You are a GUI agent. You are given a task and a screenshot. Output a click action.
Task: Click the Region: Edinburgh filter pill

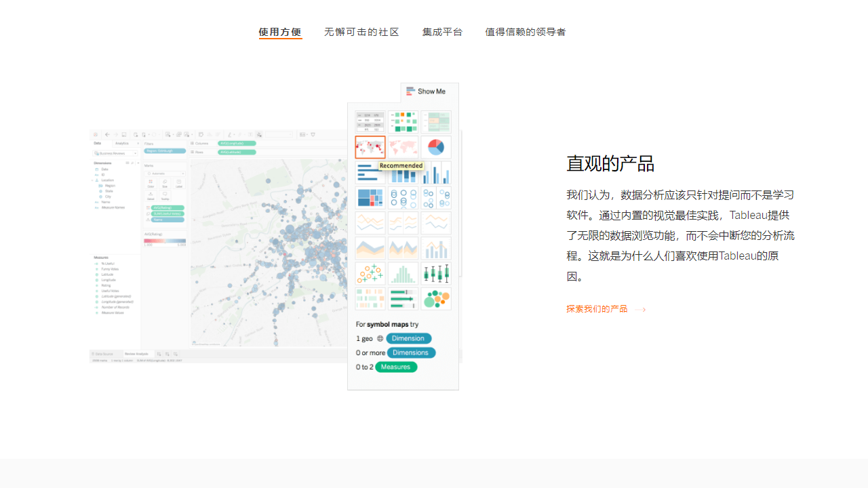tap(165, 150)
